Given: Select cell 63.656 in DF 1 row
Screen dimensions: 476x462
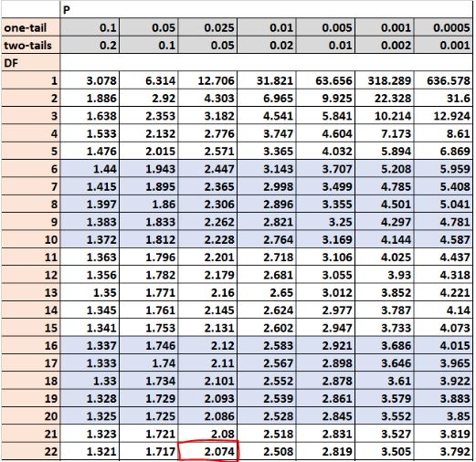Looking at the screenshot, I should click(325, 80).
